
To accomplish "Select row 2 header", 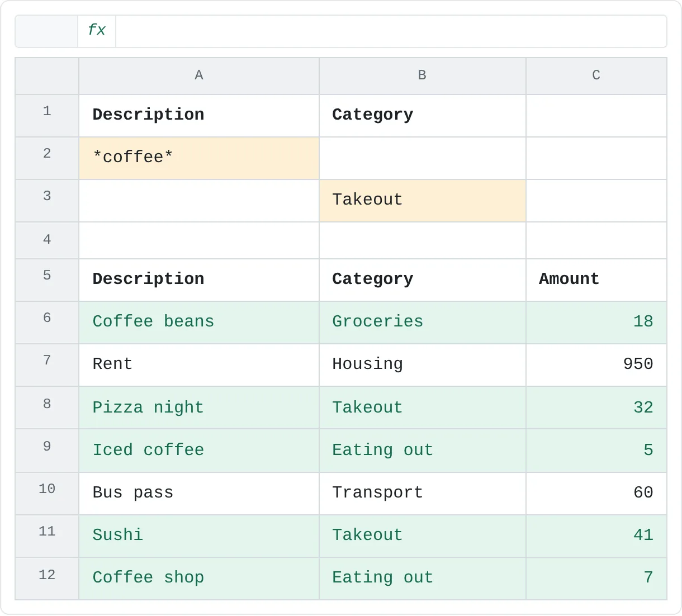I will click(x=47, y=158).
